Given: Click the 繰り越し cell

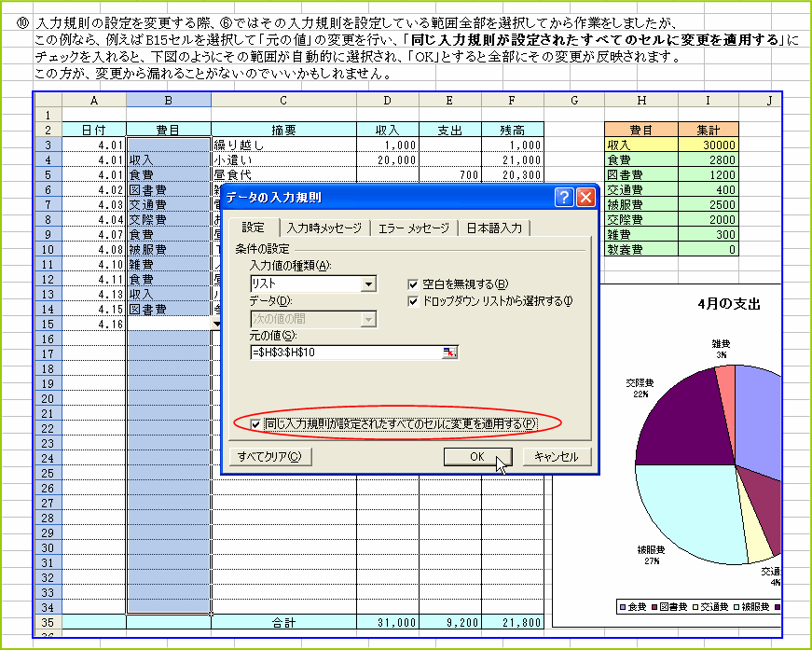Looking at the screenshot, I should point(283,145).
